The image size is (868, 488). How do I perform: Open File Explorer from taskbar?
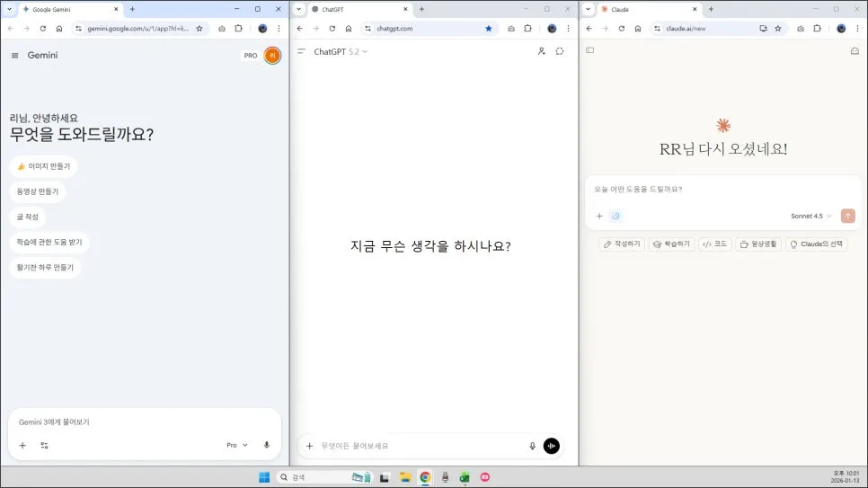(404, 477)
